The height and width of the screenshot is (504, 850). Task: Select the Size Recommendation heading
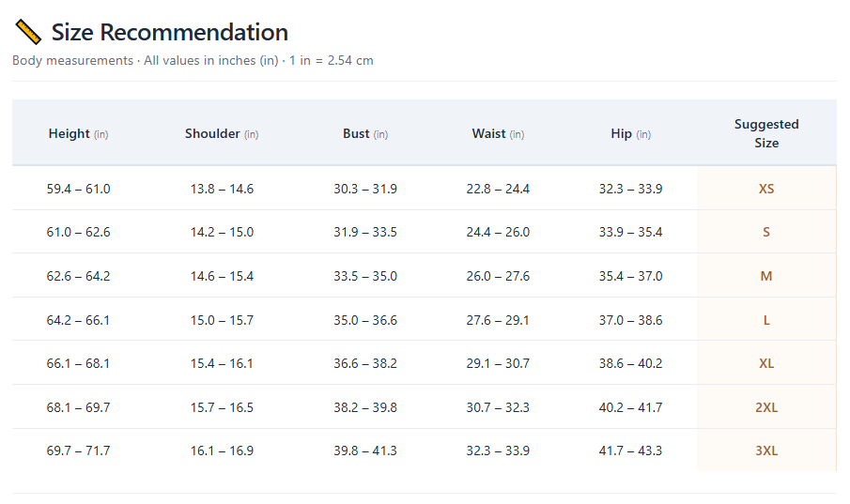point(170,32)
